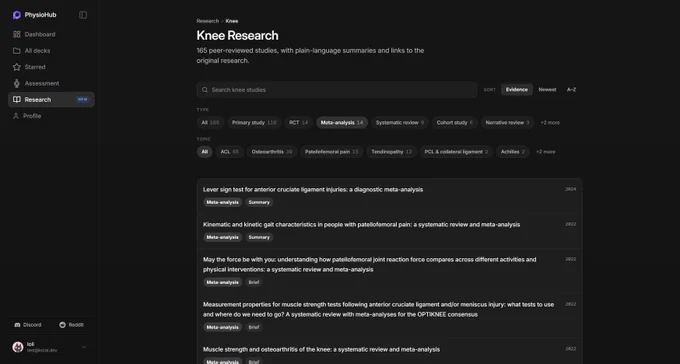Click the All decks folder icon
This screenshot has height=364, width=680.
(16, 51)
